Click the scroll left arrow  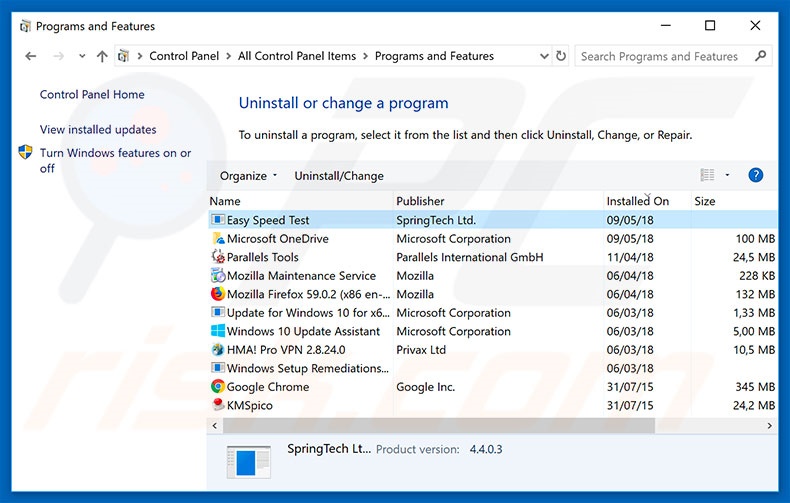click(215, 426)
